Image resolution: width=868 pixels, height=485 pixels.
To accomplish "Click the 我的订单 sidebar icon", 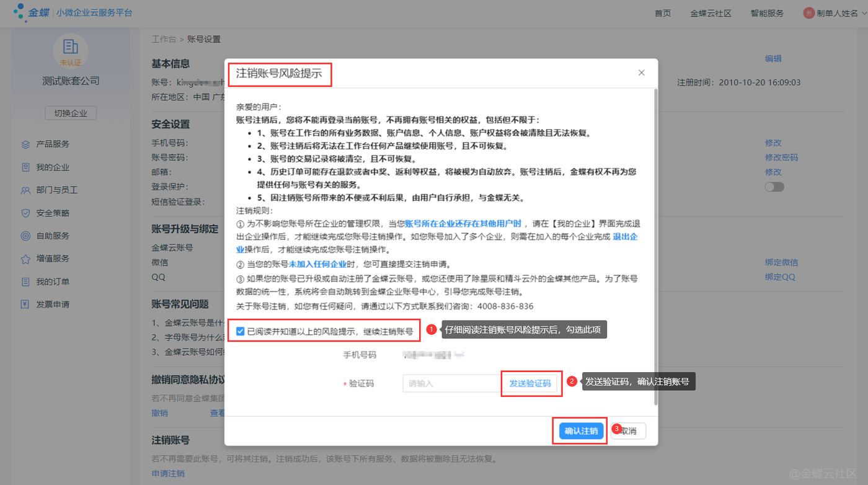I will (25, 282).
